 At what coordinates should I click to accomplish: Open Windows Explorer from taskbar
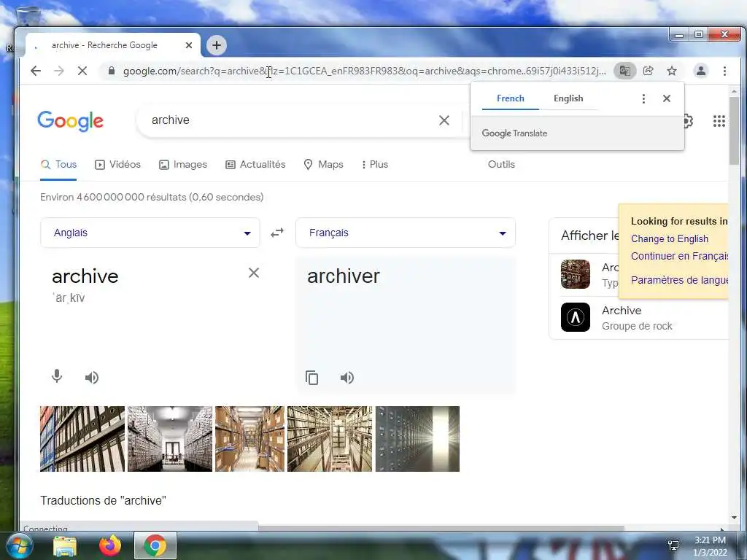[x=65, y=546]
